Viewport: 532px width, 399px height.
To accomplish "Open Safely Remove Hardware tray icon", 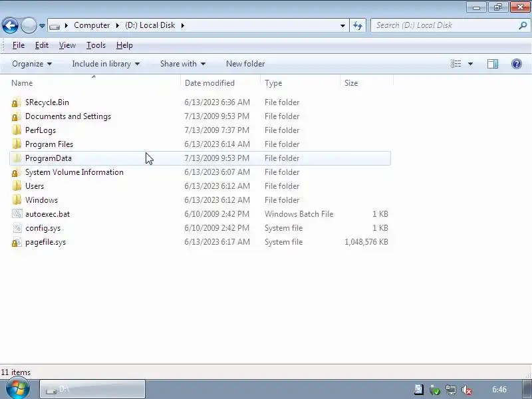I will [435, 390].
